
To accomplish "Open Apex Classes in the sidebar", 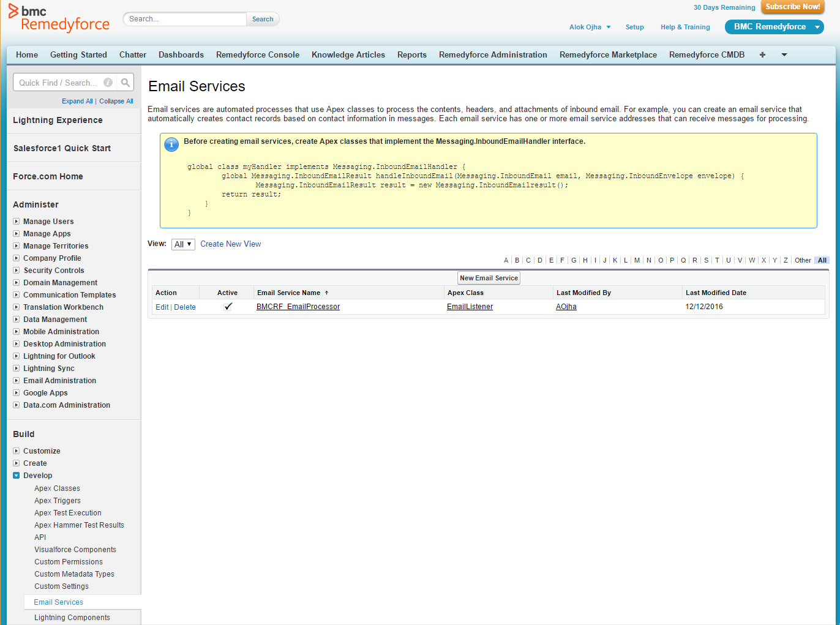I will pos(57,488).
